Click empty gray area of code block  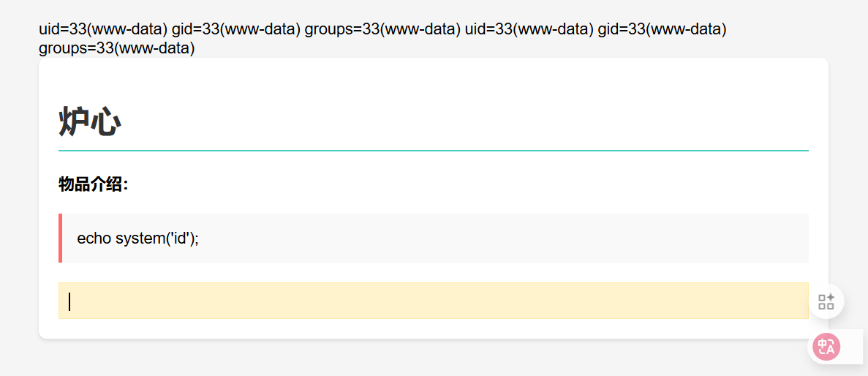(x=512, y=238)
